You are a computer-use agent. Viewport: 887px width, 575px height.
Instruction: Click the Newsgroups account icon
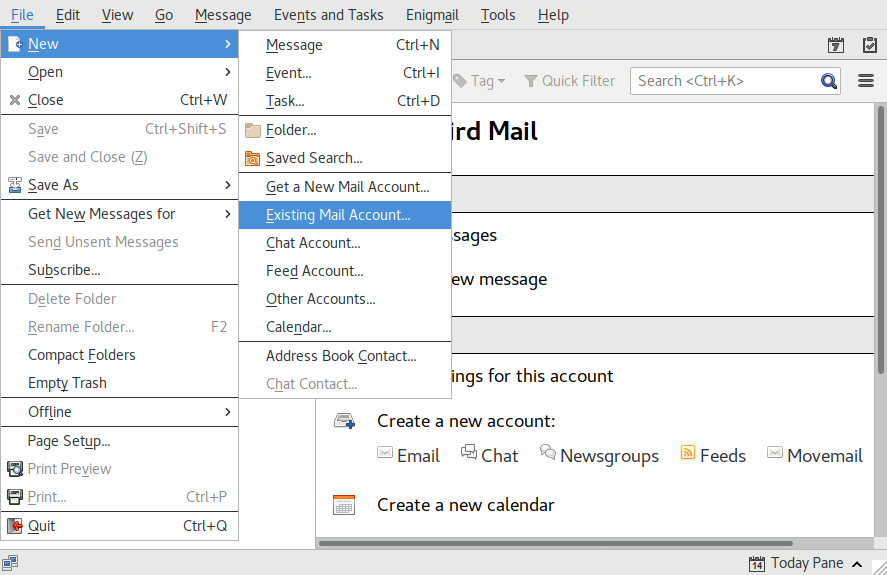point(548,453)
